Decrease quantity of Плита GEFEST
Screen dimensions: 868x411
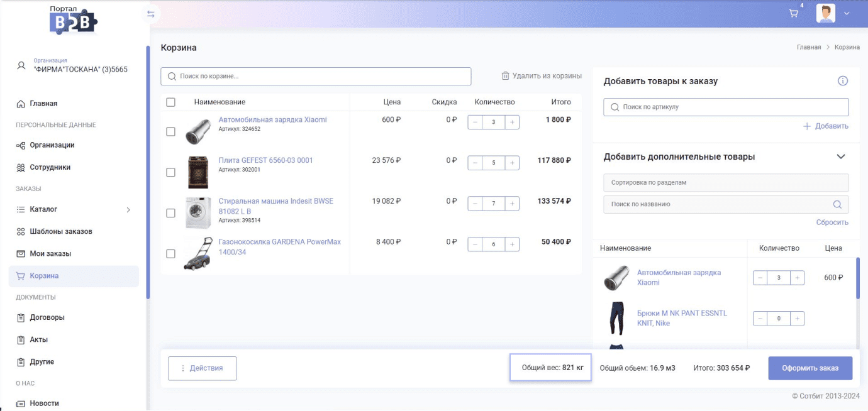(475, 163)
